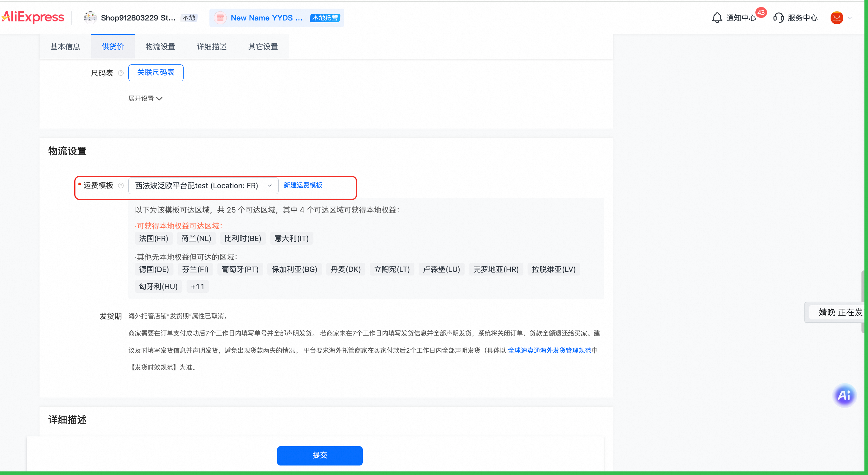Open 全球速卖通海外发货管理规范 link
This screenshot has width=868, height=475.
[x=549, y=350]
